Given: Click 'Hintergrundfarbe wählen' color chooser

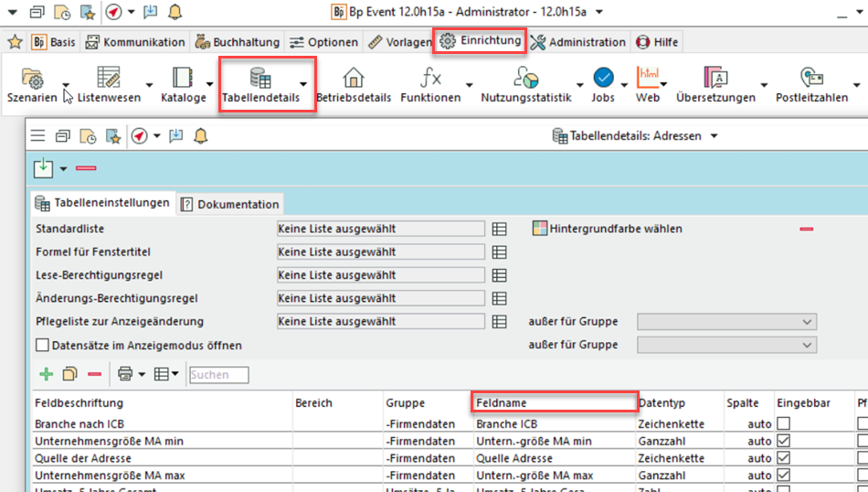Looking at the screenshot, I should 607,229.
